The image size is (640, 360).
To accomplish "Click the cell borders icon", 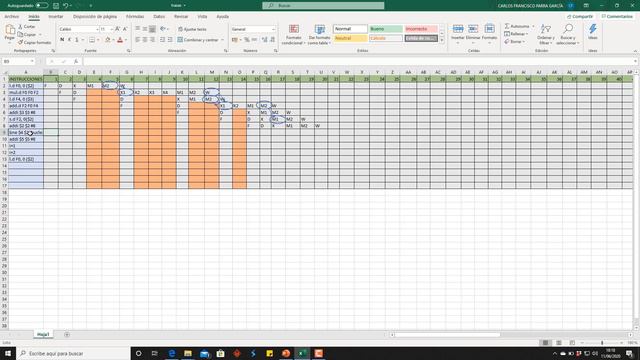I will (92, 40).
